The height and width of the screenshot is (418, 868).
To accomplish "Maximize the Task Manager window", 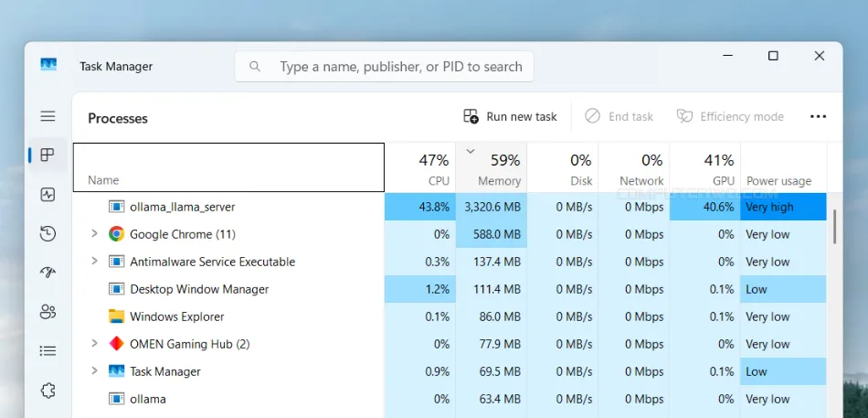I will (x=773, y=56).
